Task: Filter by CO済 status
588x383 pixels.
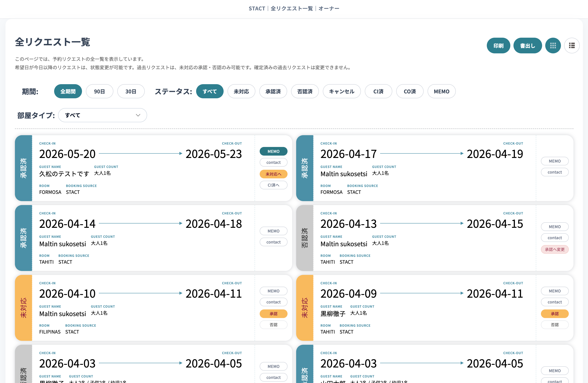Action: coord(410,91)
